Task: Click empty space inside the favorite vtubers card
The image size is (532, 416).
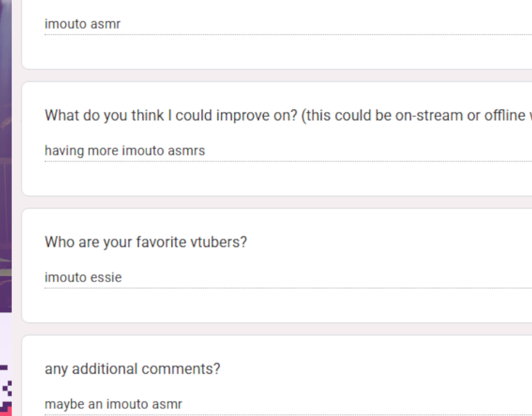Action: (373, 306)
